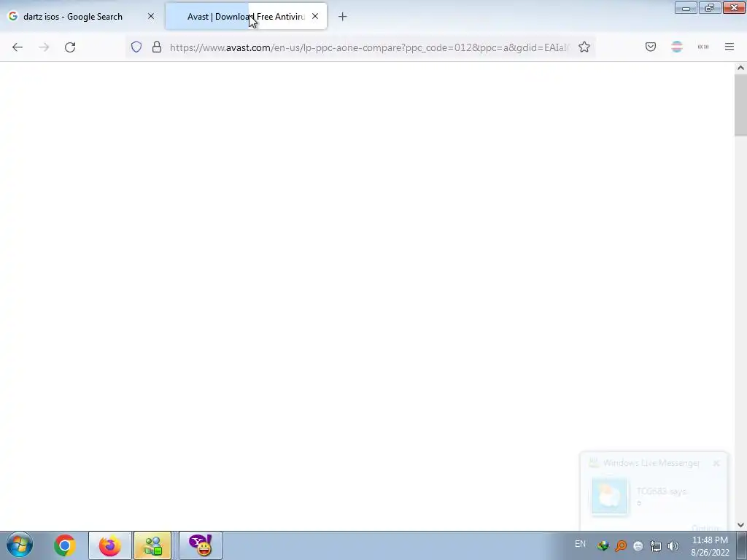This screenshot has height=560, width=747.
Task: Click the contact avatar in Messenger notification
Action: click(x=609, y=496)
